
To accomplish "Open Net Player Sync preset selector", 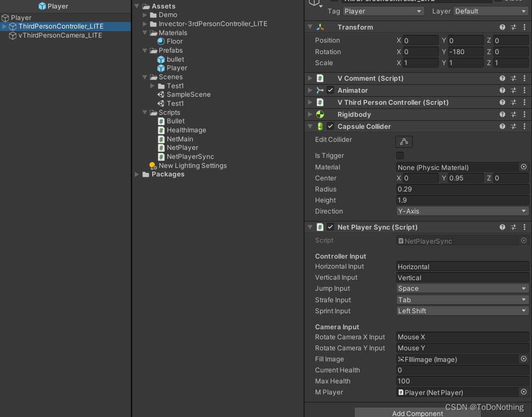I will click(513, 227).
